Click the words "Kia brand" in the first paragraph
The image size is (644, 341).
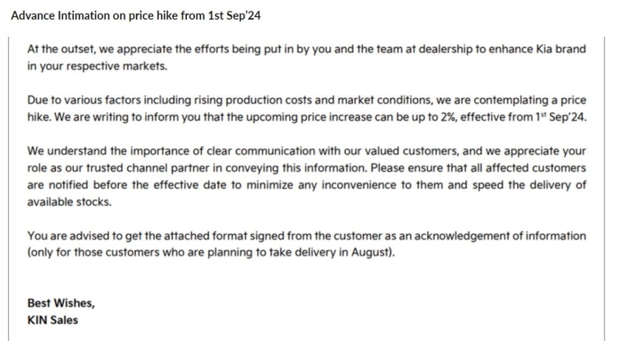tap(561, 49)
